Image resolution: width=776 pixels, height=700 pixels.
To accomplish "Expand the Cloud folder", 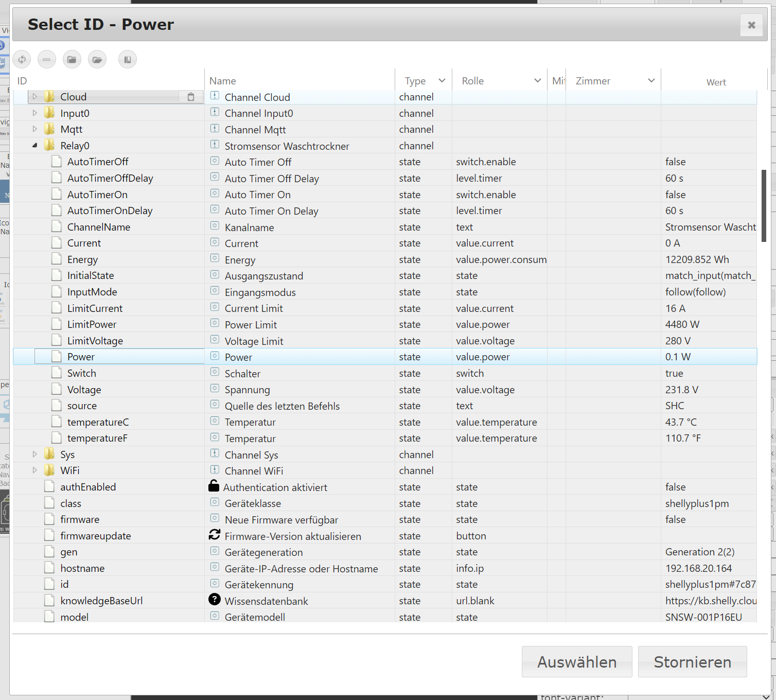I will [34, 97].
